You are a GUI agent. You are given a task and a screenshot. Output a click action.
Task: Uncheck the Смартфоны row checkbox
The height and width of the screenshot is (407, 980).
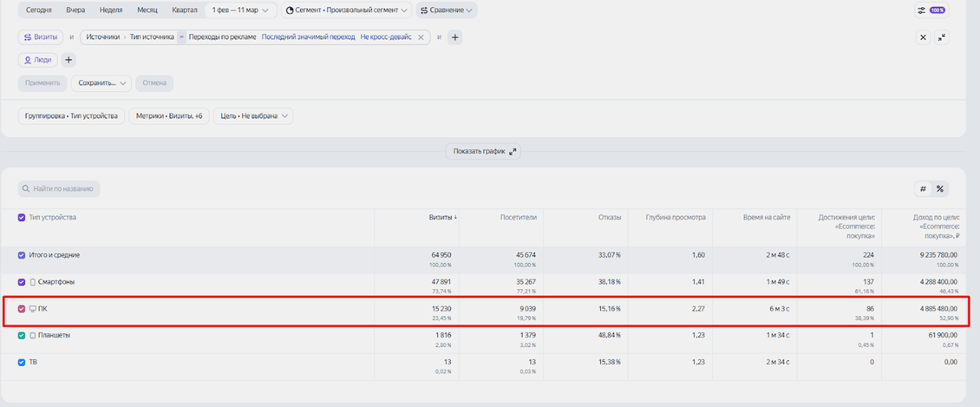(x=22, y=282)
